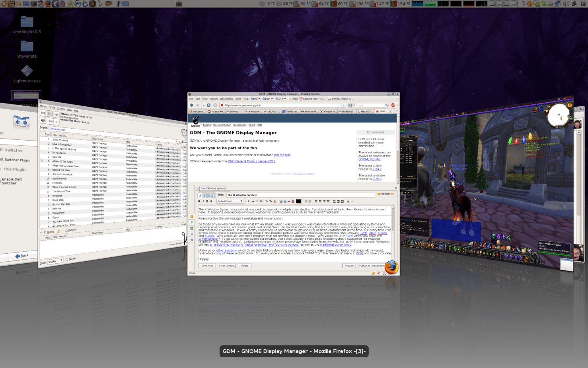Switch to The X Window System tab

point(212,188)
